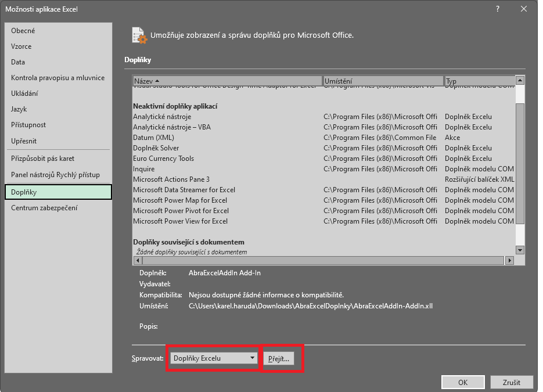Screen dimensions: 543x392
Task: Go to Kontrola pravopisu a mluvnice
Action: (58, 78)
